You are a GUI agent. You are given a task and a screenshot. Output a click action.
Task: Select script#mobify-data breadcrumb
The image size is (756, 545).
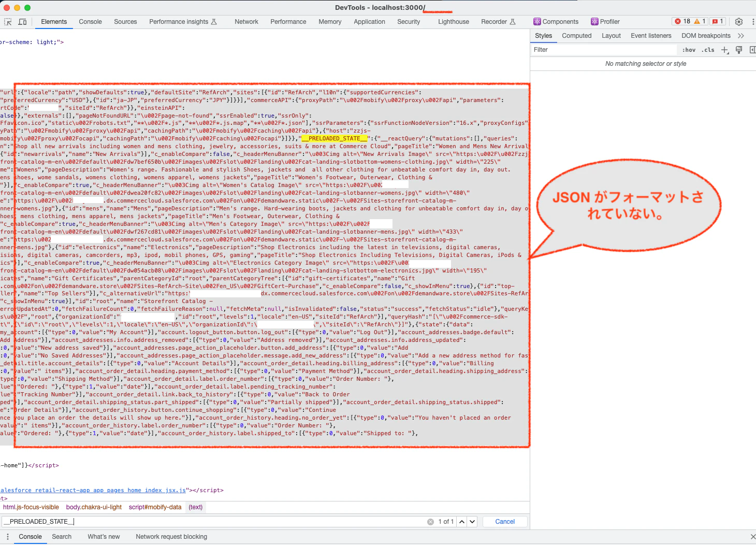point(155,507)
